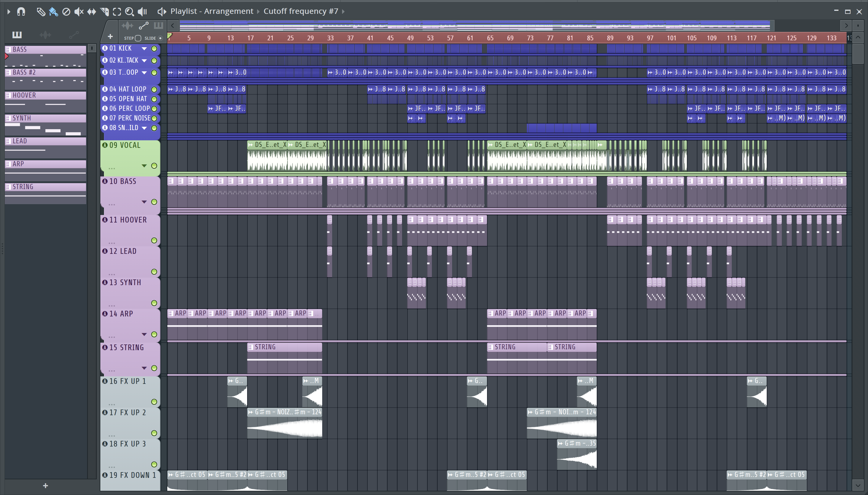868x495 pixels.
Task: Mute the 11 HOOVER track
Action: click(x=154, y=240)
